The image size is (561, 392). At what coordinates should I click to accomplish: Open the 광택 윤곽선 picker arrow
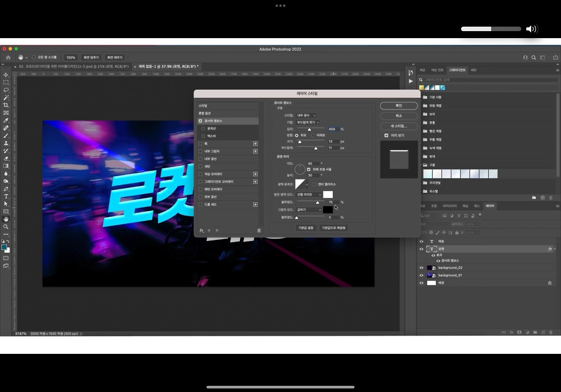coord(307,184)
